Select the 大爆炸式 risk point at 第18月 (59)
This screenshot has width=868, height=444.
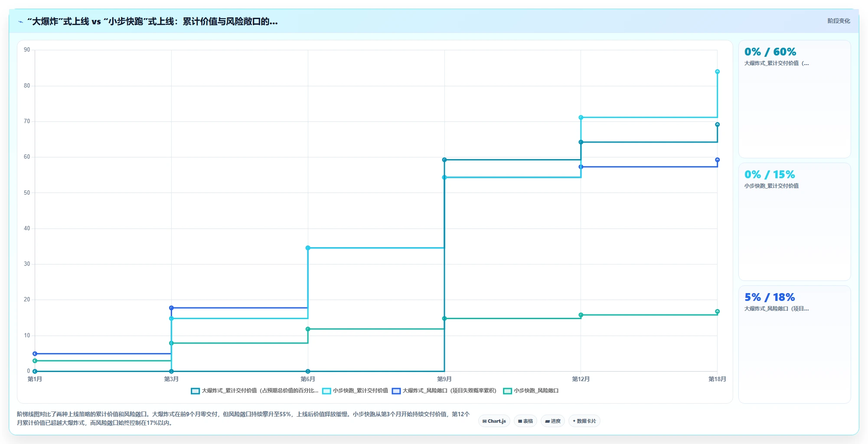click(x=717, y=160)
